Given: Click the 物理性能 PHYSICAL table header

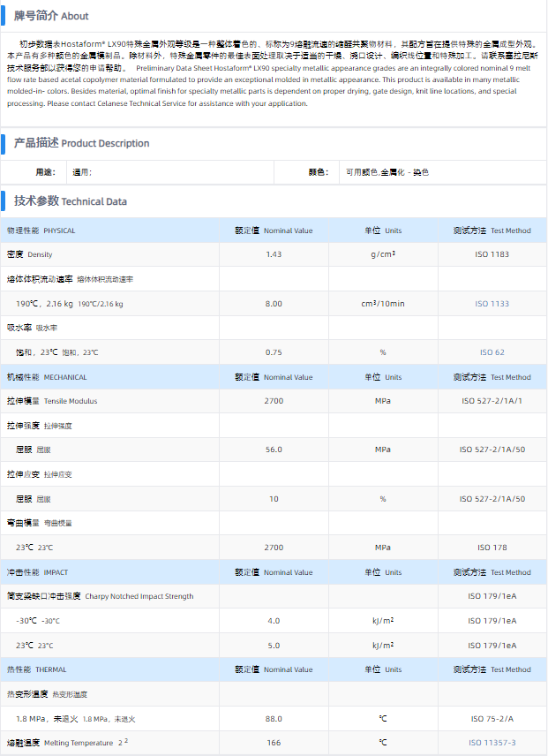Looking at the screenshot, I should 41,231.
